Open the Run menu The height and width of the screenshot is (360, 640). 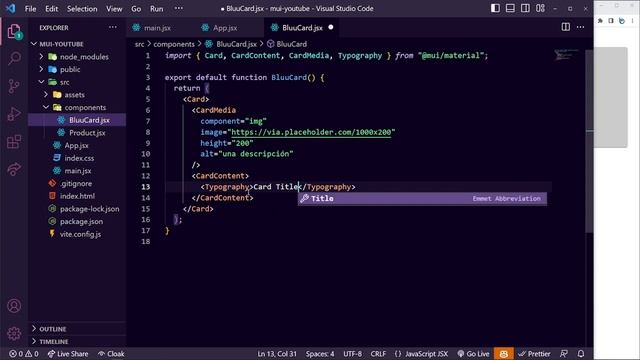156,9
